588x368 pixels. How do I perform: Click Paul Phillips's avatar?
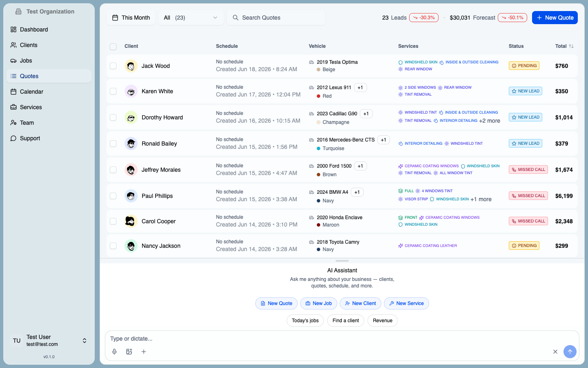click(131, 196)
